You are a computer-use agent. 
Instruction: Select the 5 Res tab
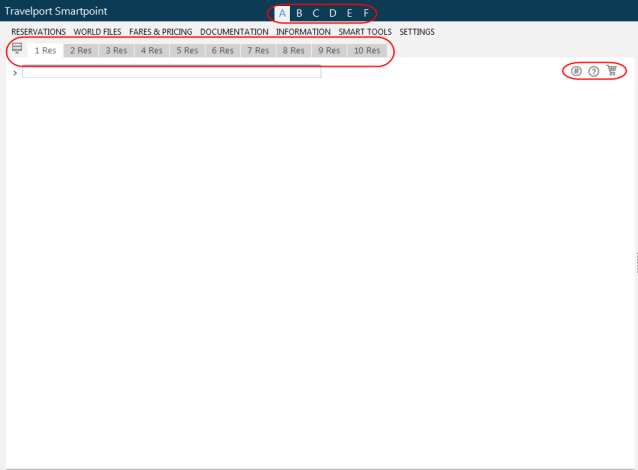point(187,50)
